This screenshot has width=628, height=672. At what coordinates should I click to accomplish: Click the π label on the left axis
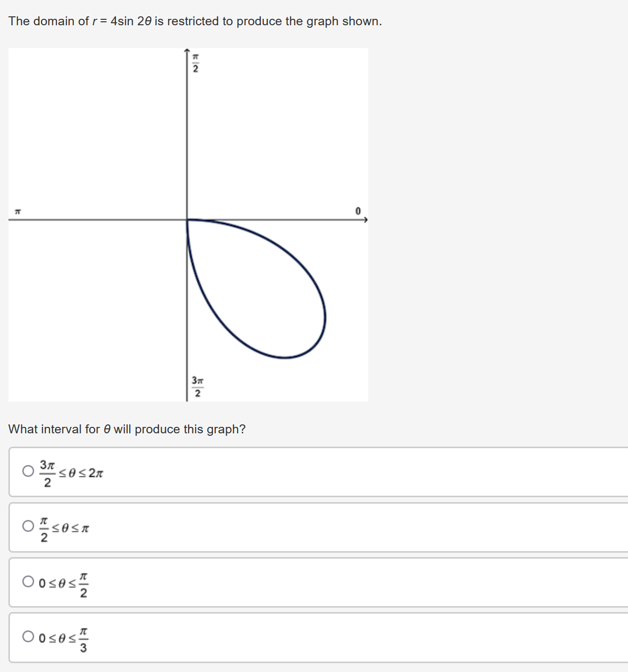point(18,211)
